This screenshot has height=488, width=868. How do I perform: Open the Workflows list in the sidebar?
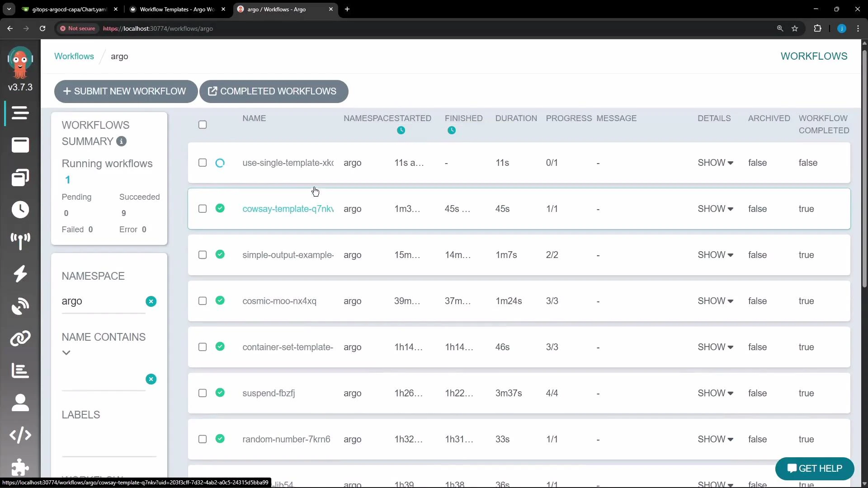[x=20, y=113]
